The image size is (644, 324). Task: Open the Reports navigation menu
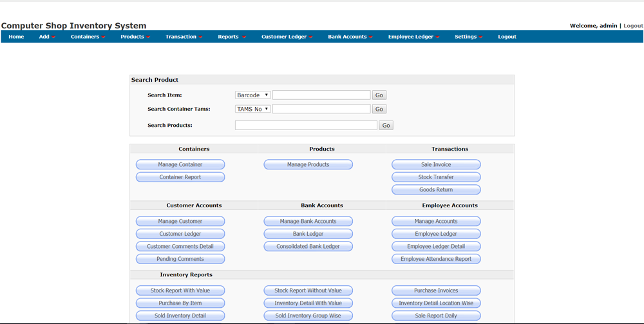[231, 37]
